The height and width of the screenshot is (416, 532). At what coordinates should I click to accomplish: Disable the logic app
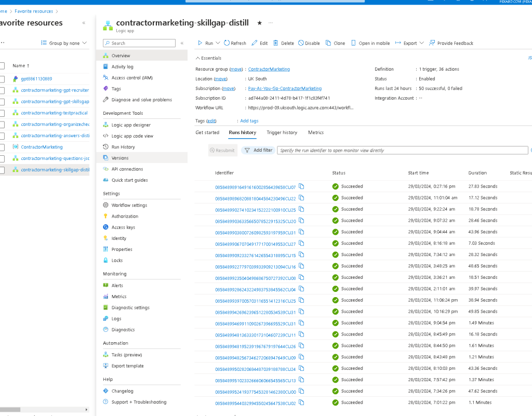click(x=309, y=43)
